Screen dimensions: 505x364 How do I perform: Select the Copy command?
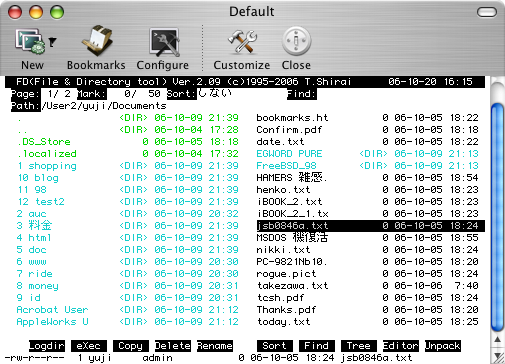[131, 346]
